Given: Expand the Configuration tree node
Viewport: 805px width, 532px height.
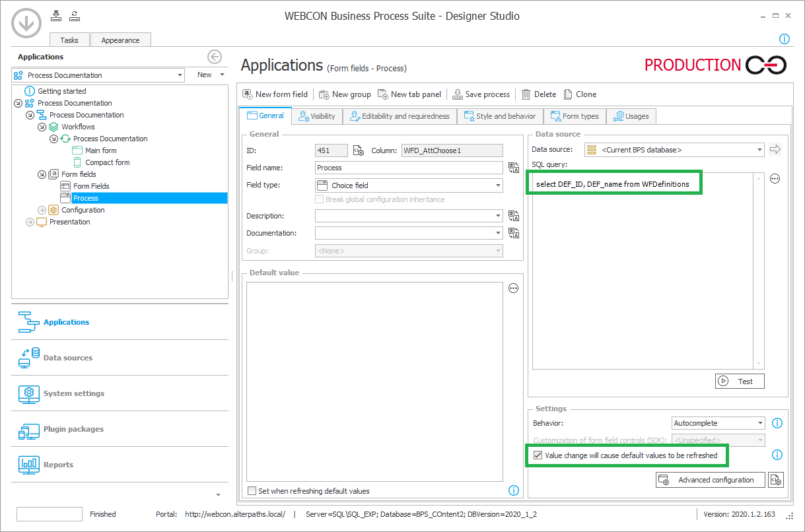Looking at the screenshot, I should [42, 210].
